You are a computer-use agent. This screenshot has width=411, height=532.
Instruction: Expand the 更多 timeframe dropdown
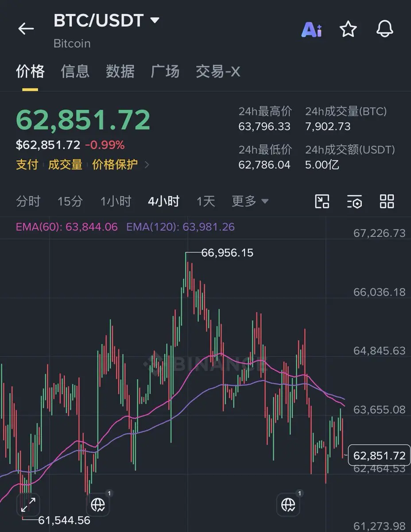pos(250,201)
